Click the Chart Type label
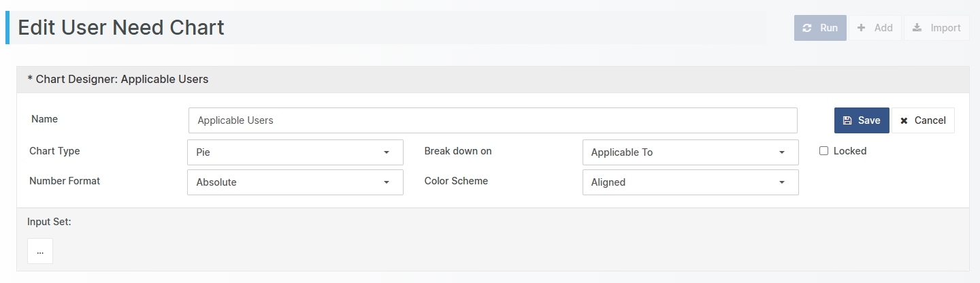Viewport: 980px width, 283px height. tap(54, 151)
